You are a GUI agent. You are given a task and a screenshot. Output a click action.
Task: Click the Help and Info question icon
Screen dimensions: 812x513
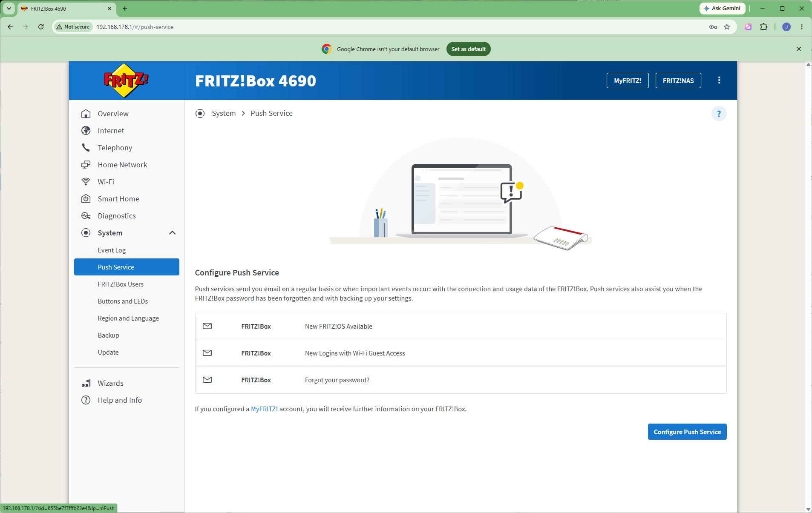click(x=86, y=400)
